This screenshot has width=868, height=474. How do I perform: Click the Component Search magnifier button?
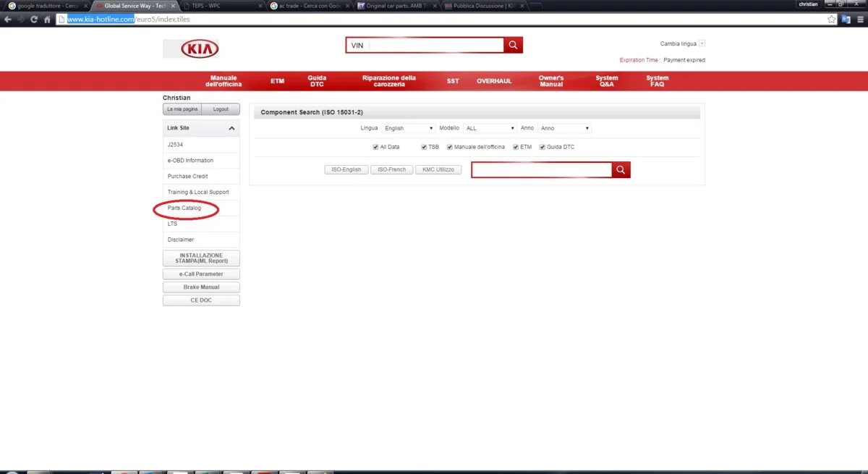[621, 169]
